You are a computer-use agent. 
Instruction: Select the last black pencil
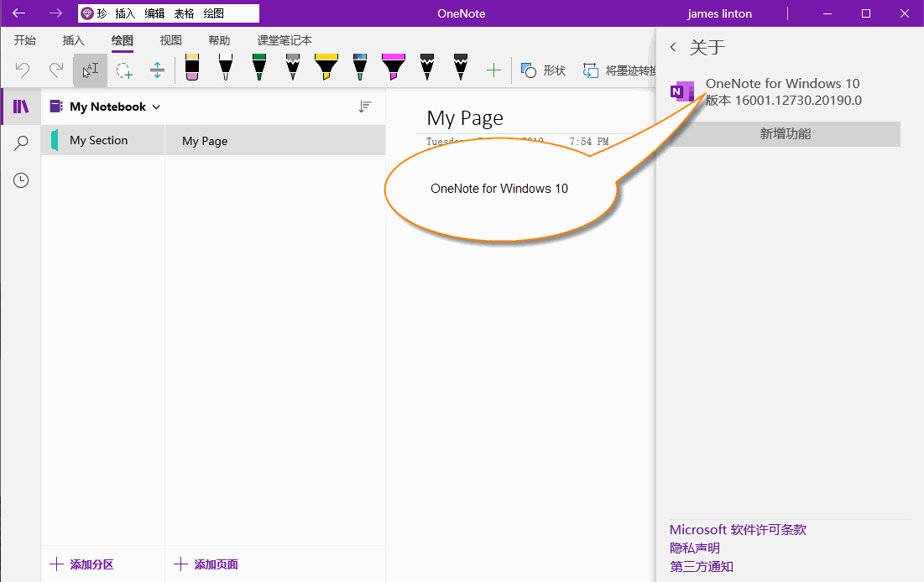461,67
